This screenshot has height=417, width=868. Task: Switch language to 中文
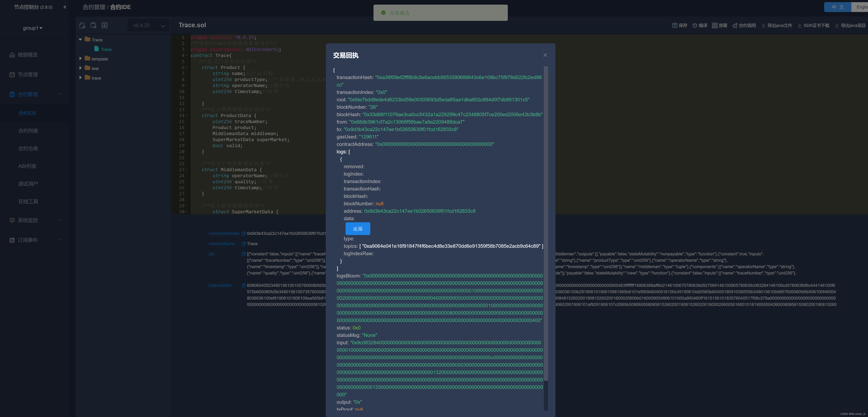coord(837,7)
